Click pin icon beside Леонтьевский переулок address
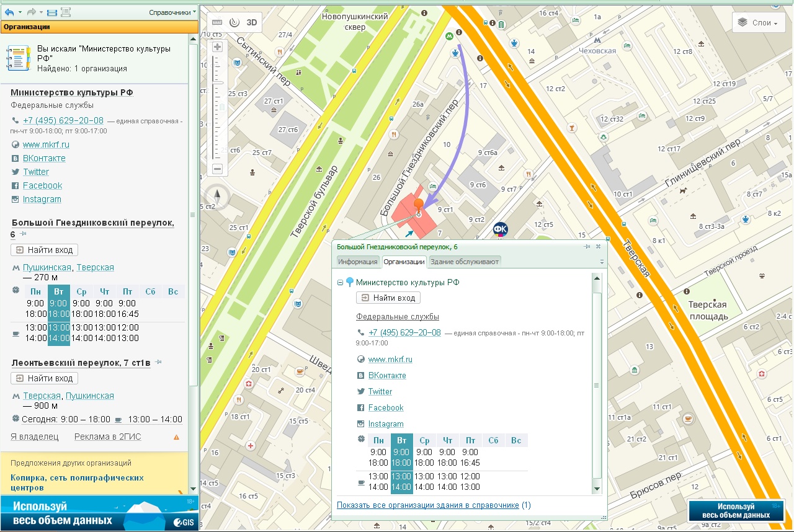Viewport: 794px width, 532px height. click(x=159, y=362)
